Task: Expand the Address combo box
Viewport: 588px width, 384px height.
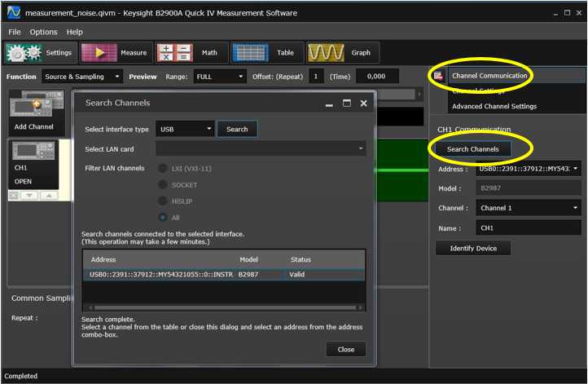Action: click(528, 169)
